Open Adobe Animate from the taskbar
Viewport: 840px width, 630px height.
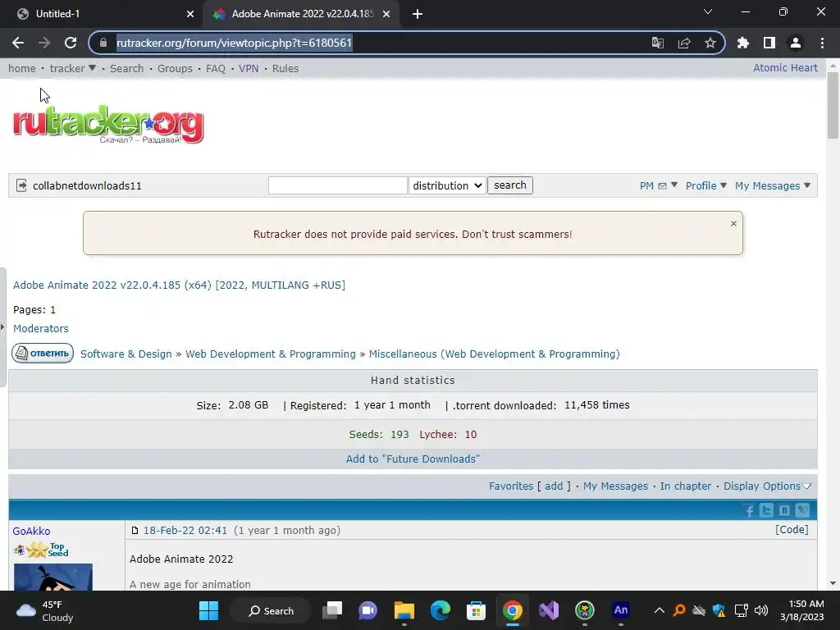coord(620,610)
